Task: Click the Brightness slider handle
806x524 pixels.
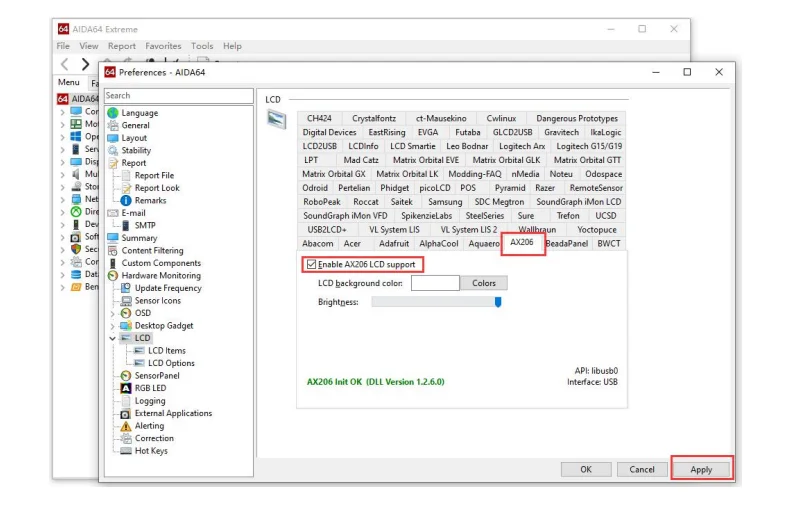Action: [x=498, y=302]
